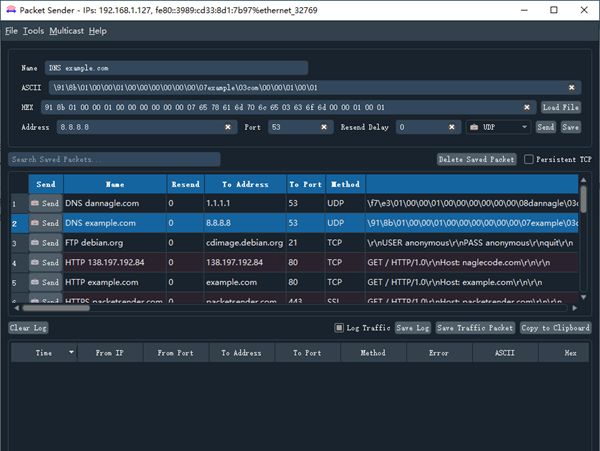Click the From IP log column header
The height and width of the screenshot is (451, 600).
click(x=109, y=353)
